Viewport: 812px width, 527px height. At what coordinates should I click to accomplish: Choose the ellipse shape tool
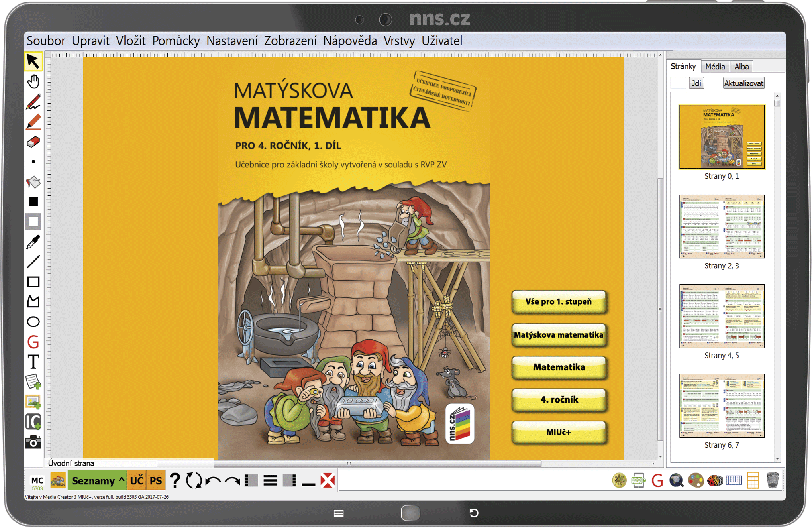[x=33, y=322]
